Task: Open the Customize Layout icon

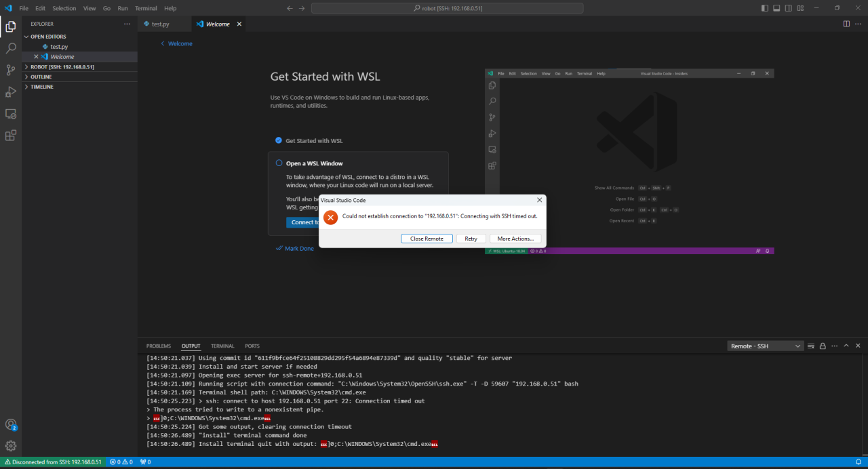Action: [800, 8]
